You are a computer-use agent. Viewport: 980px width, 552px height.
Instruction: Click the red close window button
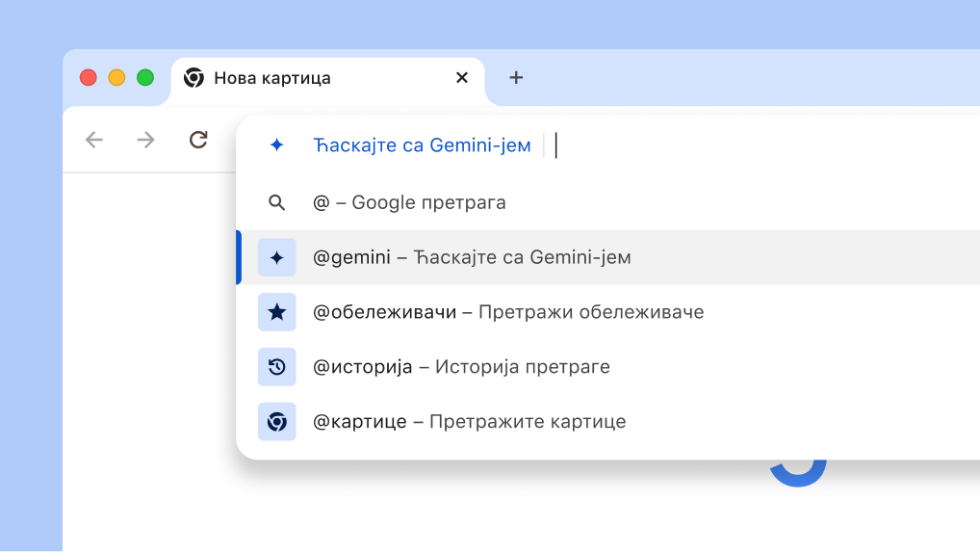(89, 77)
